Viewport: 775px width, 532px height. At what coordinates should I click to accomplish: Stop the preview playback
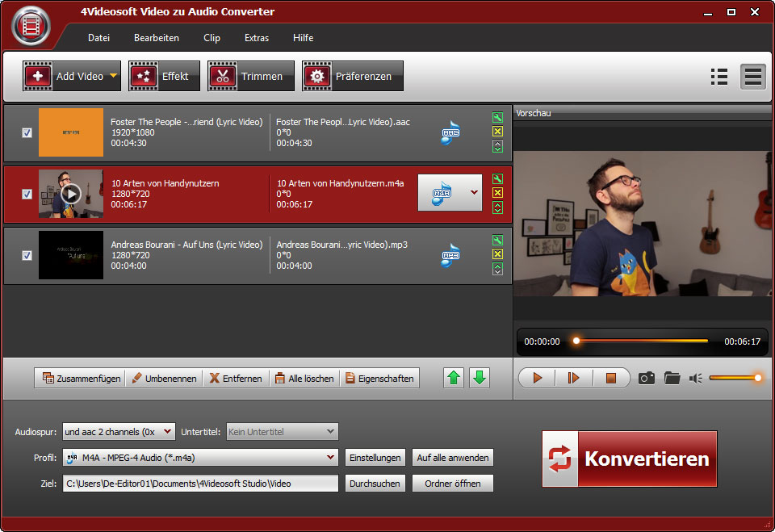(x=611, y=379)
